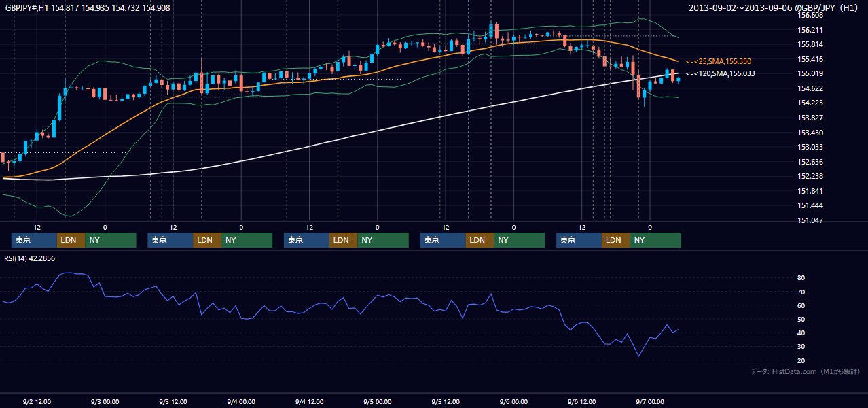
Task: Select the 9/3 12:00 time label
Action: [173, 401]
